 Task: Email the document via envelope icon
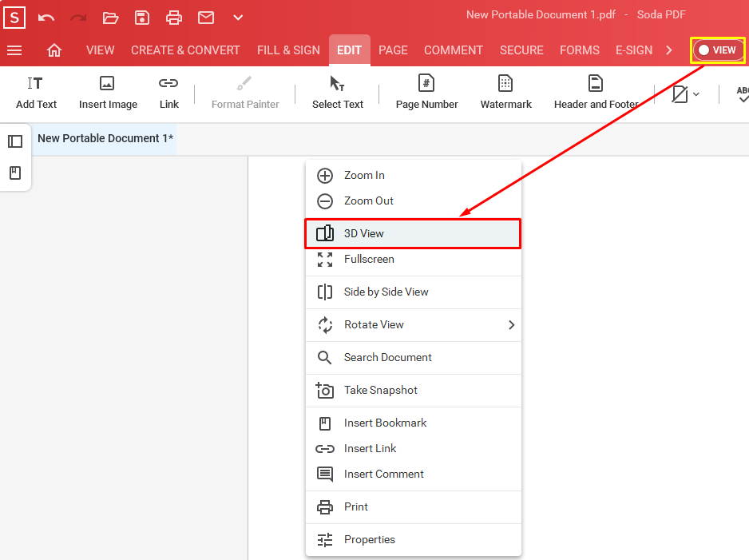coord(205,17)
